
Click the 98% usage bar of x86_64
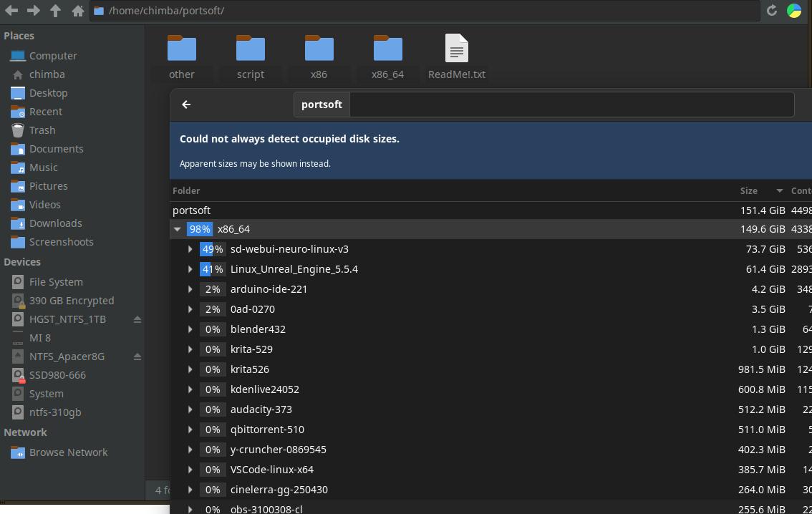[x=200, y=229]
